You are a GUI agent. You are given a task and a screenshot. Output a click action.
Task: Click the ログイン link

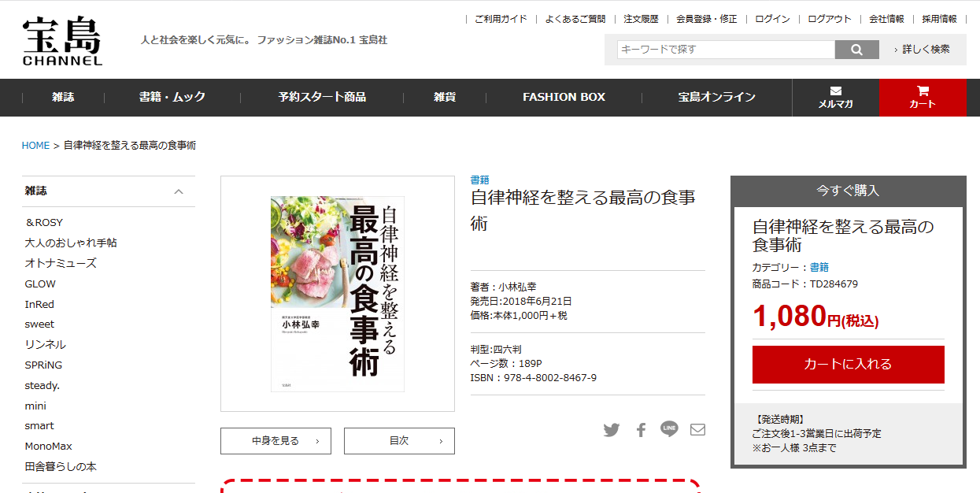click(773, 19)
